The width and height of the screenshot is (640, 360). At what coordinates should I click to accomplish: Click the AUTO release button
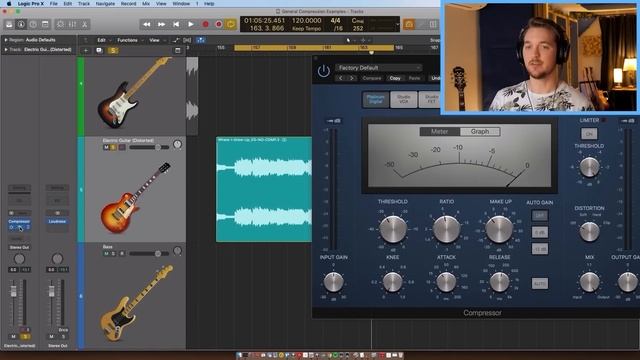point(540,283)
